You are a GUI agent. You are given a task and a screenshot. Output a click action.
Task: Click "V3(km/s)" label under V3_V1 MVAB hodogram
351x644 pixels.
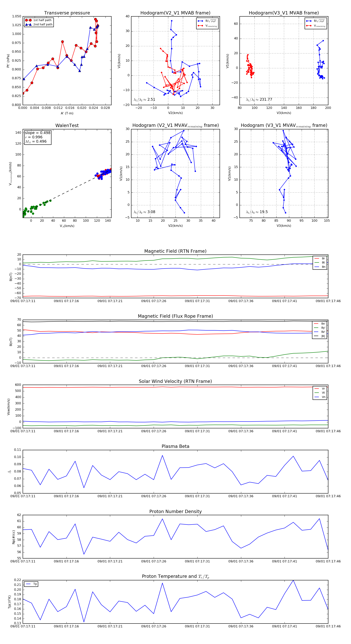[284, 113]
